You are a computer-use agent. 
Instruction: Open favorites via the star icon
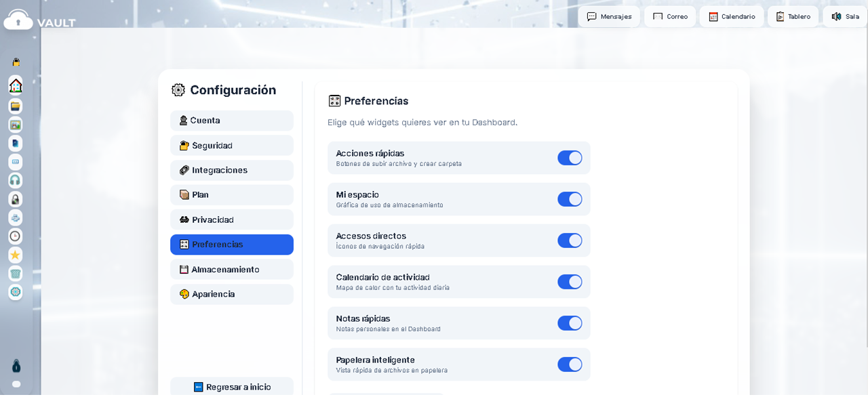coord(16,255)
